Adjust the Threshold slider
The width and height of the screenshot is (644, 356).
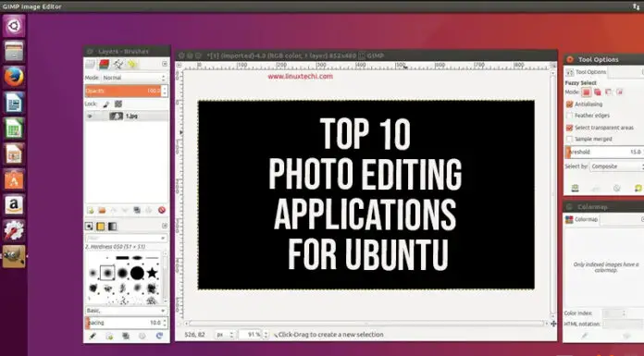(604, 152)
